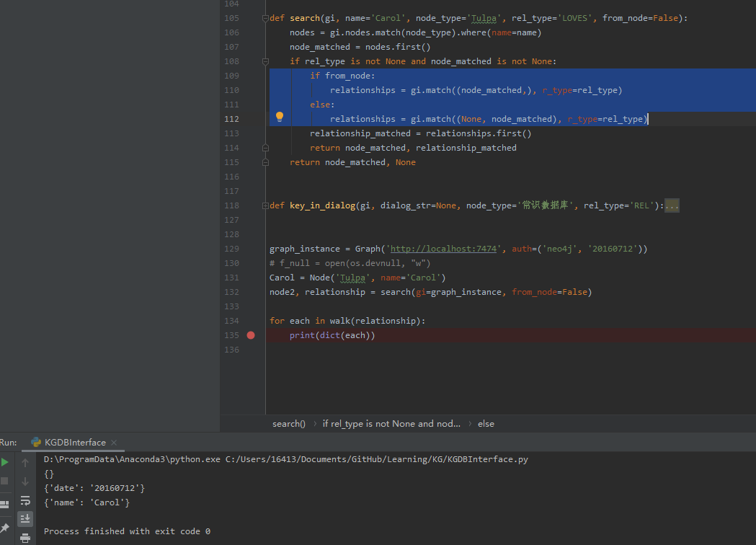756x545 pixels.
Task: Click the 'search()' breadcrumb at editor bottom
Action: [288, 423]
